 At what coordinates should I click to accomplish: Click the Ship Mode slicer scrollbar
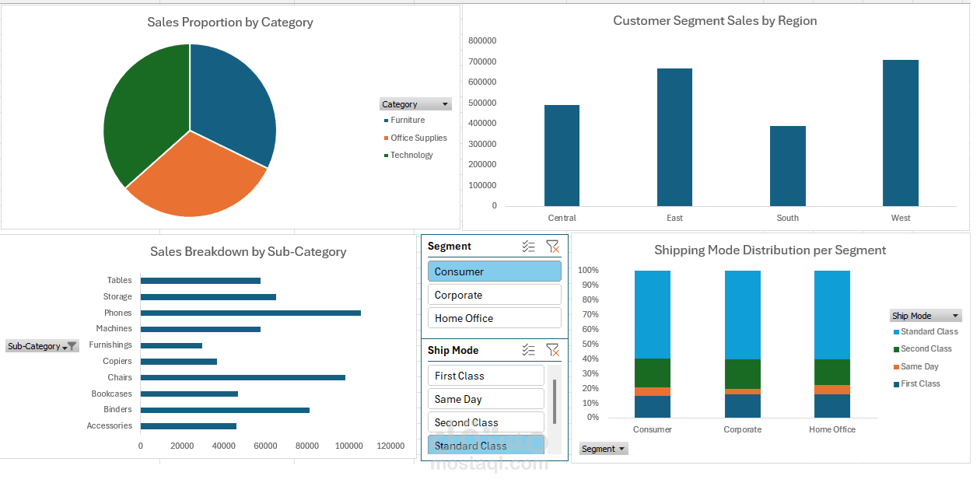tap(555, 401)
